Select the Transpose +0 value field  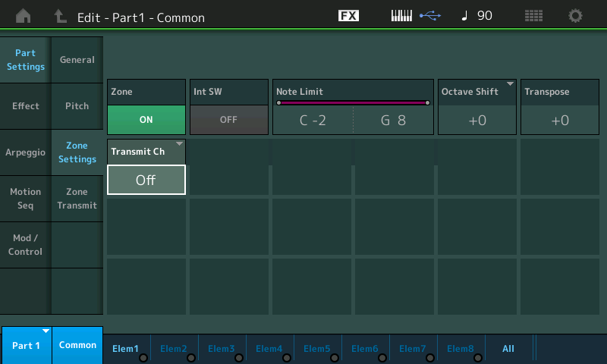coord(559,120)
